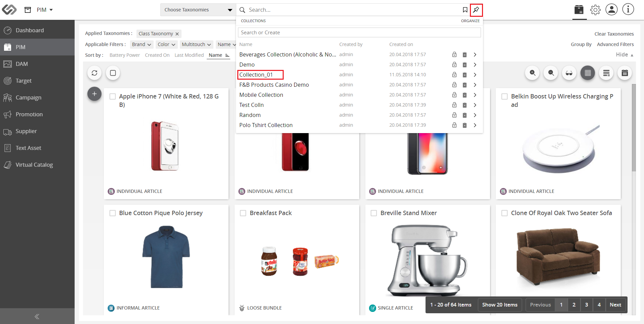Click the zoom out magnifier button
Screen dimensions: 644x324
click(551, 73)
